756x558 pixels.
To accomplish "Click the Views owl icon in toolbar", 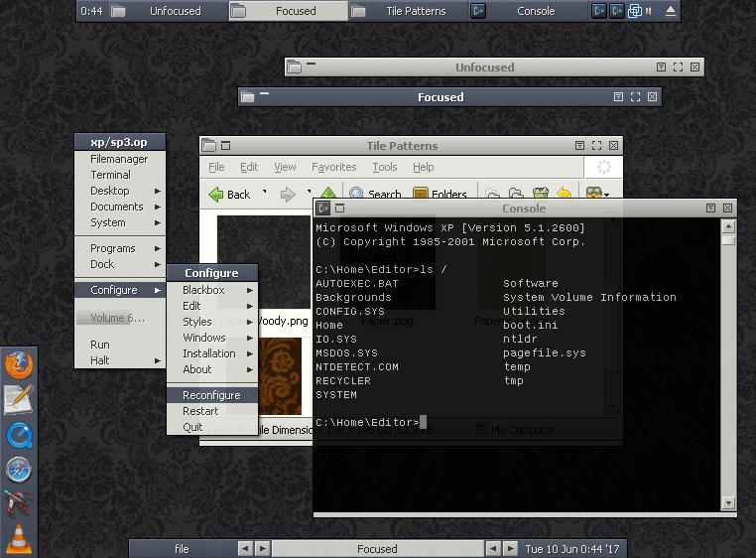I will (593, 192).
